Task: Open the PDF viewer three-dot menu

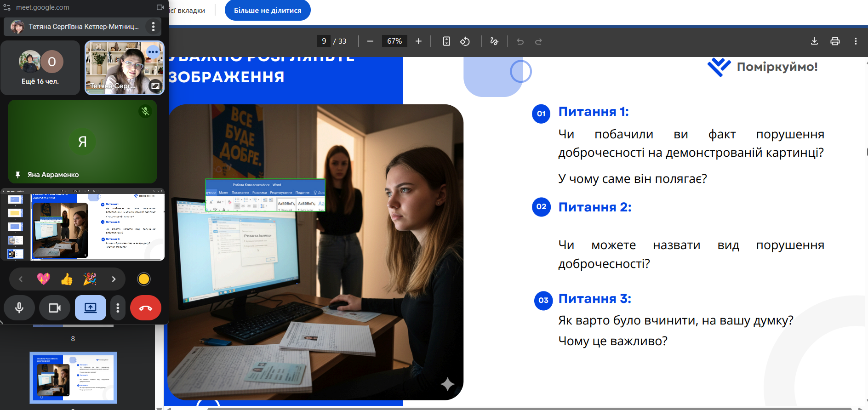Action: [856, 41]
